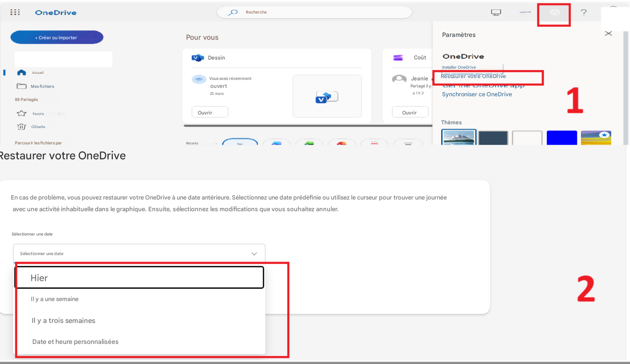Click the Recherche search field
The image size is (630, 364).
pos(314,13)
